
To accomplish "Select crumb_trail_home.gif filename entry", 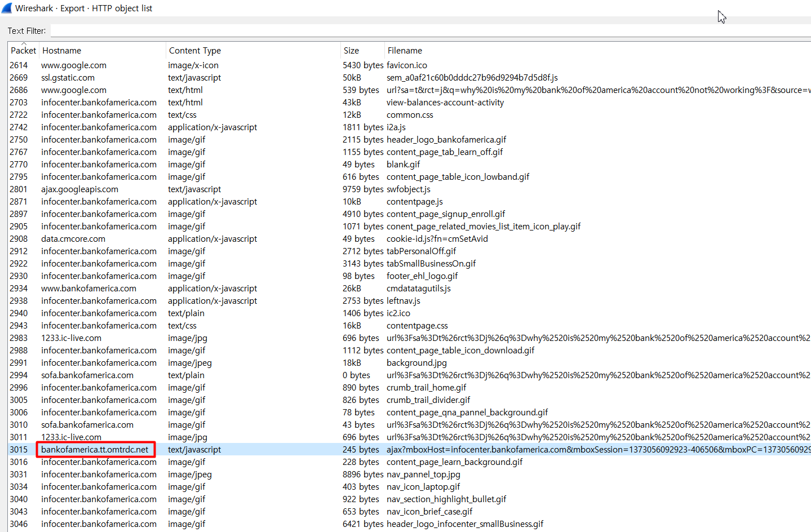I will 427,388.
